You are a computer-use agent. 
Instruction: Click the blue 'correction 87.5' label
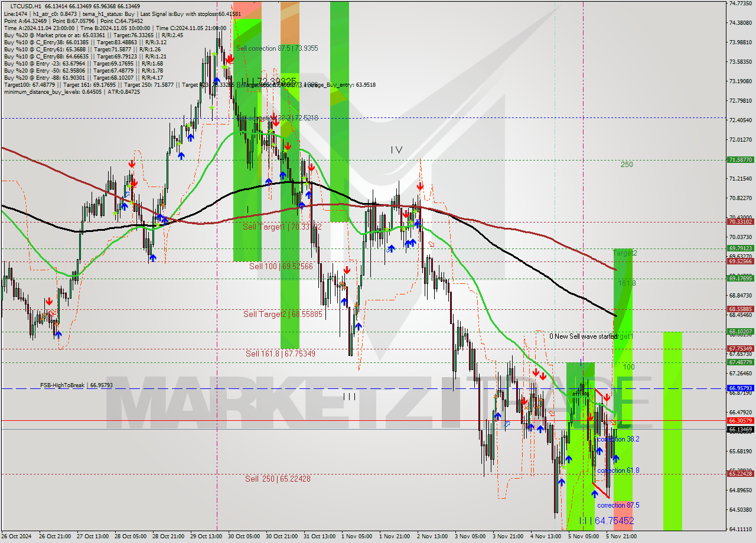618,505
